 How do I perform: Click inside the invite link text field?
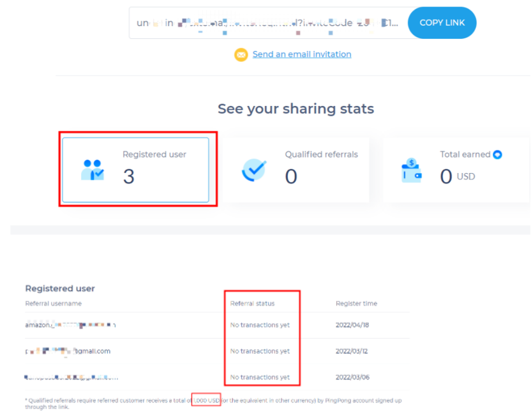coord(268,23)
